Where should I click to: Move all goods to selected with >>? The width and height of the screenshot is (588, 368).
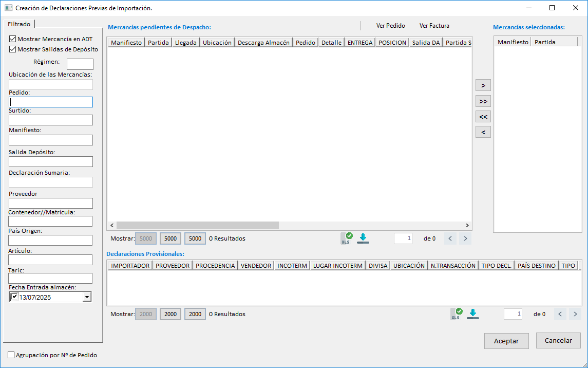[x=483, y=101]
